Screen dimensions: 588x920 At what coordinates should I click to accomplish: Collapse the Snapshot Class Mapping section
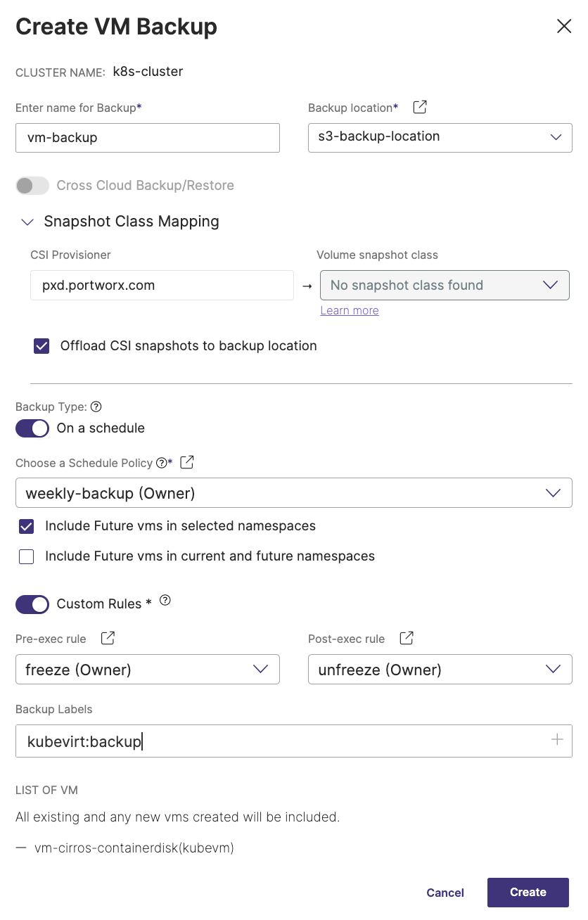[x=27, y=222]
